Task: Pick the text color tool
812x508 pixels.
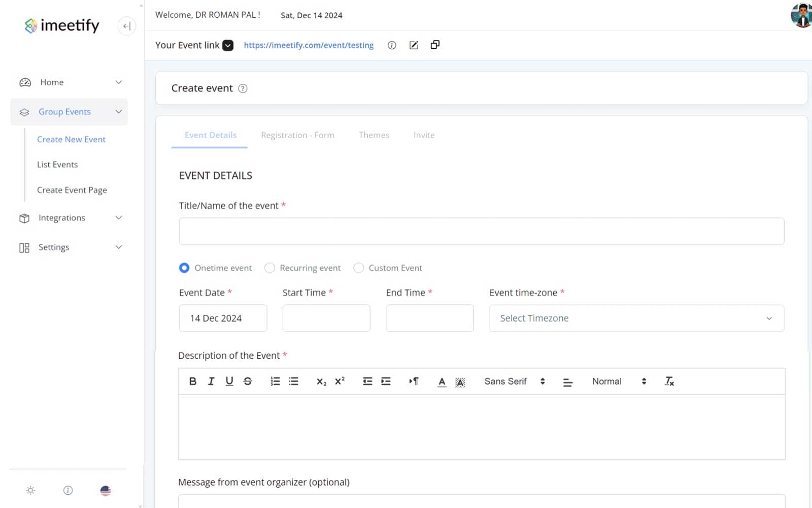Action: click(x=442, y=381)
